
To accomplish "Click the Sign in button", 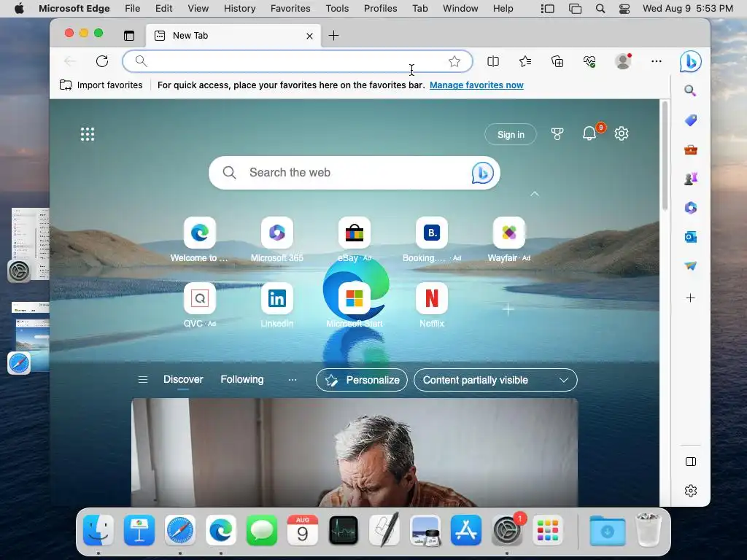I will click(511, 135).
